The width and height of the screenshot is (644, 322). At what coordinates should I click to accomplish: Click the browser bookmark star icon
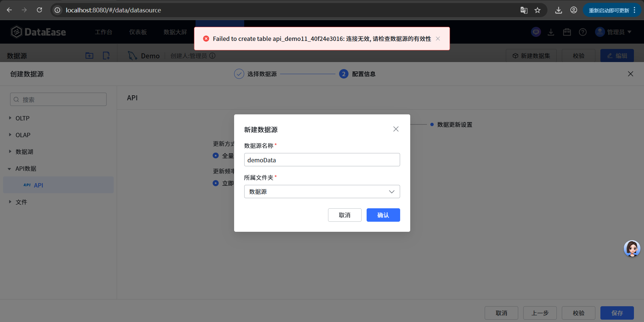[x=538, y=10]
